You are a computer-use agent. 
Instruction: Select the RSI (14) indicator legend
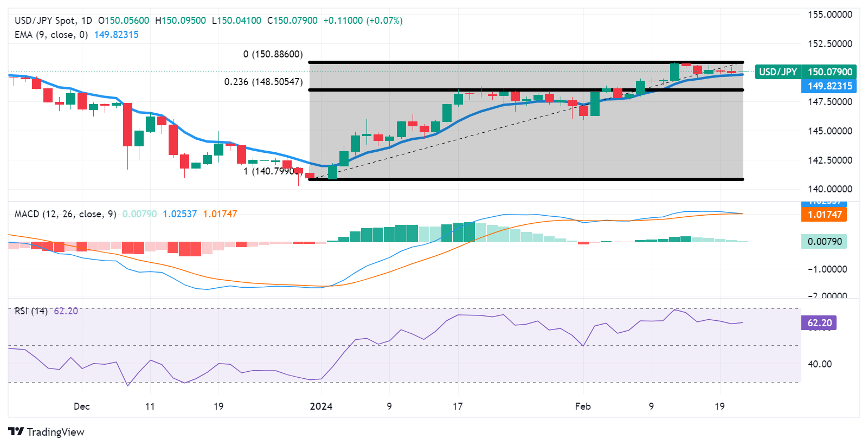31,311
